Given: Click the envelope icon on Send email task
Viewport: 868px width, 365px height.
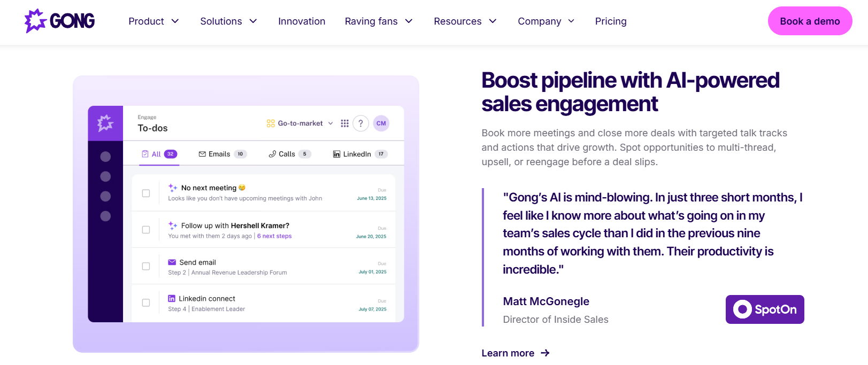Looking at the screenshot, I should tap(172, 262).
